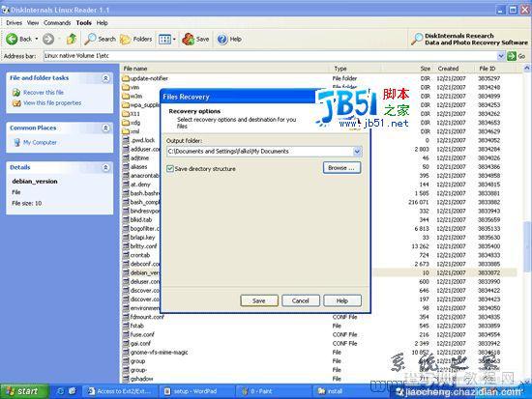Click the Browse ... button

[x=341, y=168]
